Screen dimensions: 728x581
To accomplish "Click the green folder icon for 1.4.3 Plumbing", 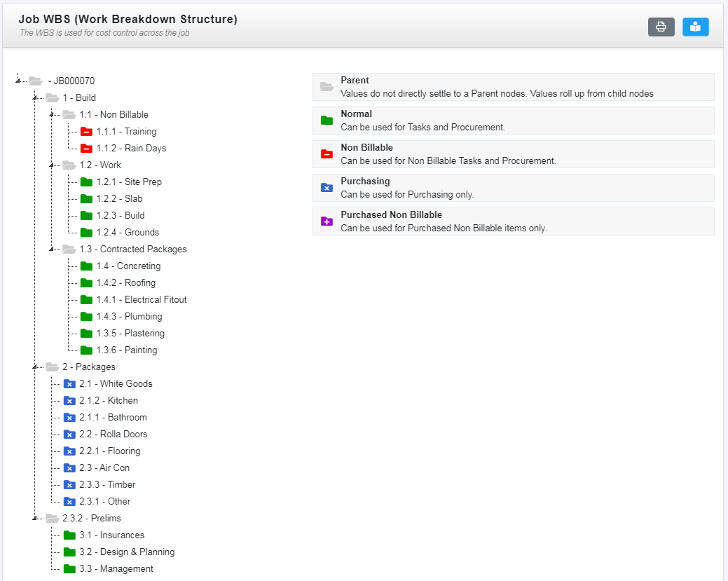I will (86, 316).
